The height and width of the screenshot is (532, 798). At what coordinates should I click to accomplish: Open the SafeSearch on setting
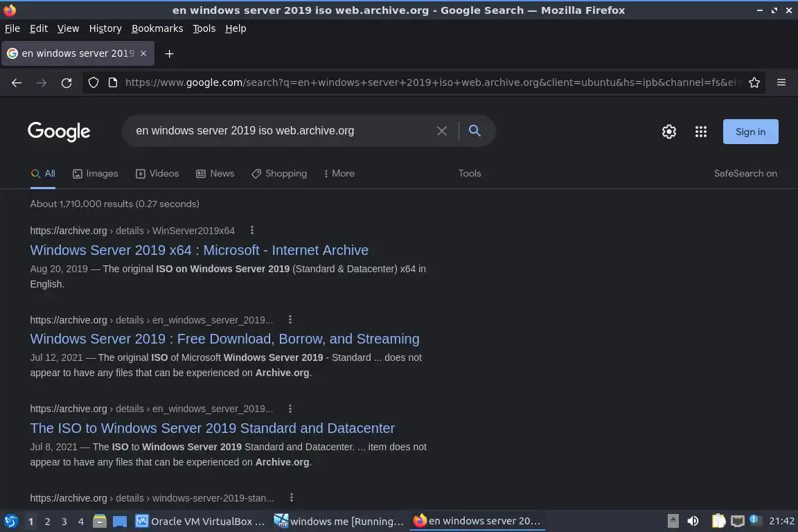pyautogui.click(x=745, y=174)
